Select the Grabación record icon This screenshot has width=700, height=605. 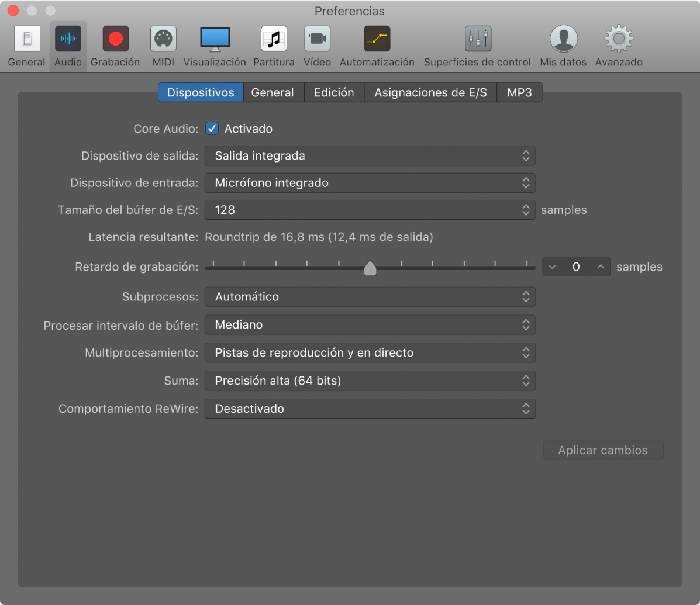(115, 39)
